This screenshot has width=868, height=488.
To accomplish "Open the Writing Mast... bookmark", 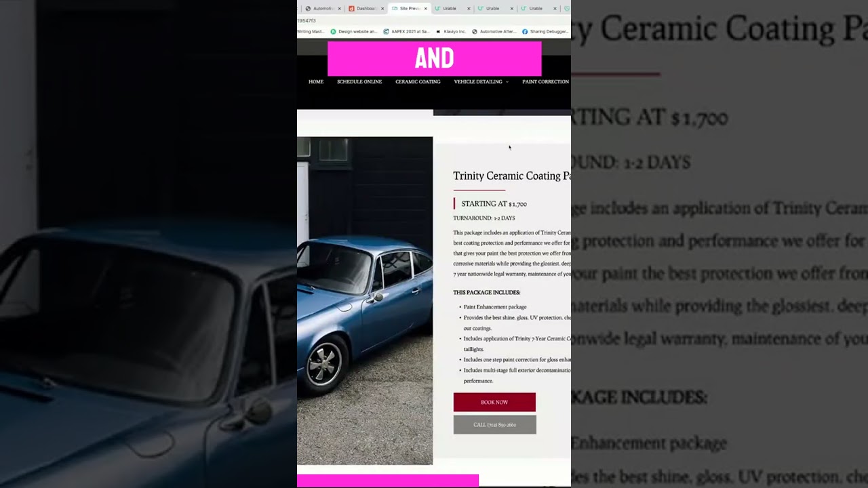I will [x=311, y=31].
